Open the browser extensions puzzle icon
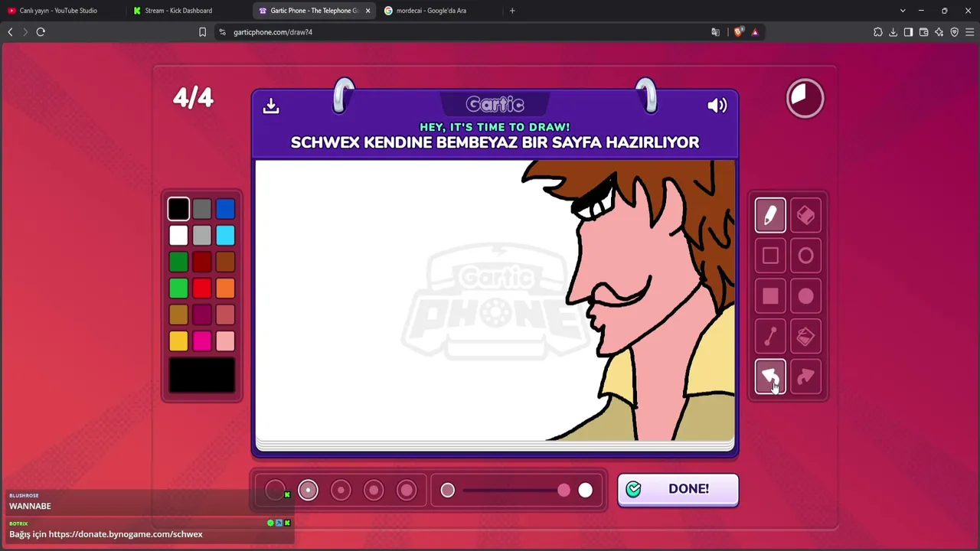 pyautogui.click(x=877, y=32)
